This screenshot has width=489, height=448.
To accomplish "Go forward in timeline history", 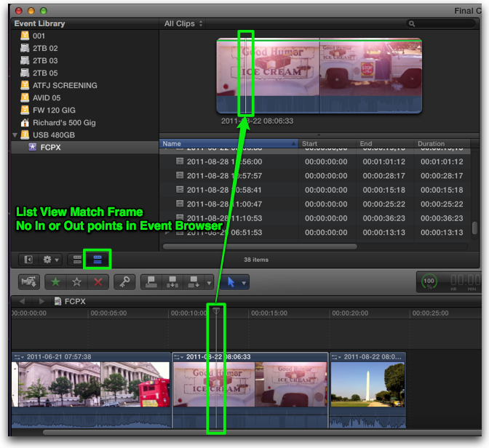I will (x=41, y=302).
